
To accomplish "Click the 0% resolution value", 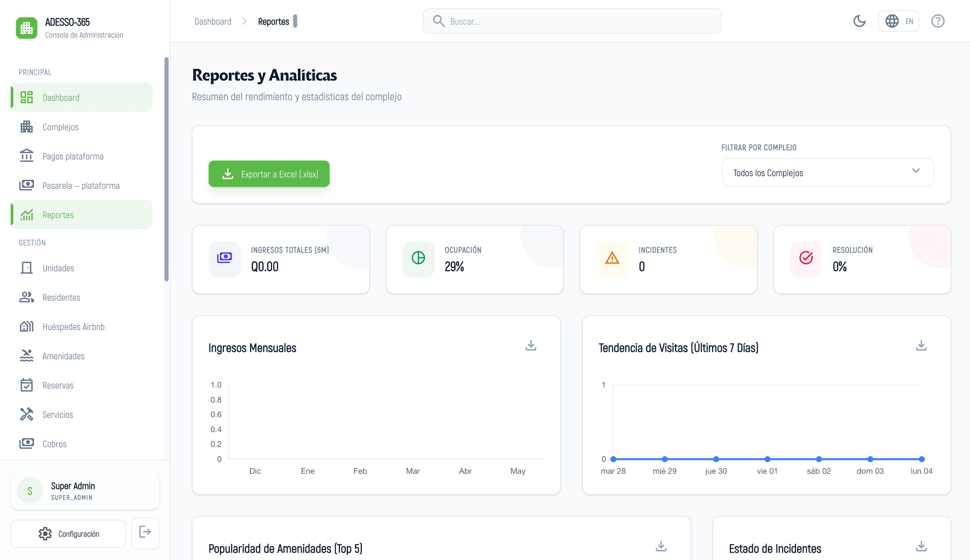I will pyautogui.click(x=839, y=267).
